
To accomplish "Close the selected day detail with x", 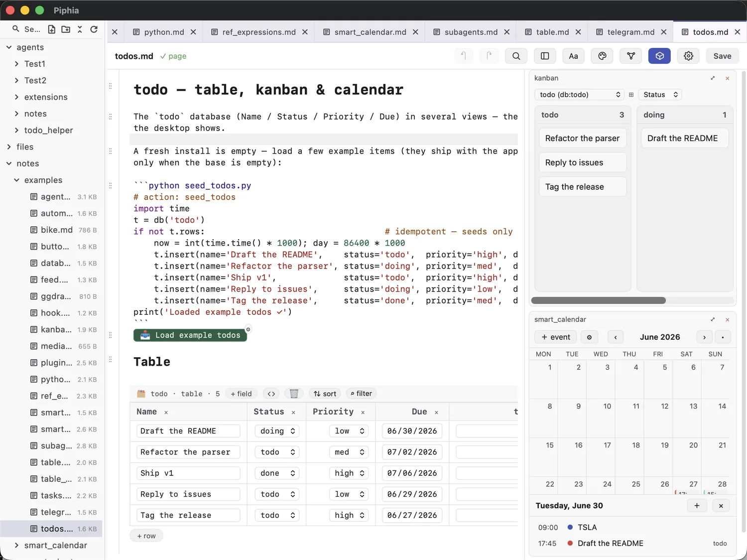I will 721,506.
